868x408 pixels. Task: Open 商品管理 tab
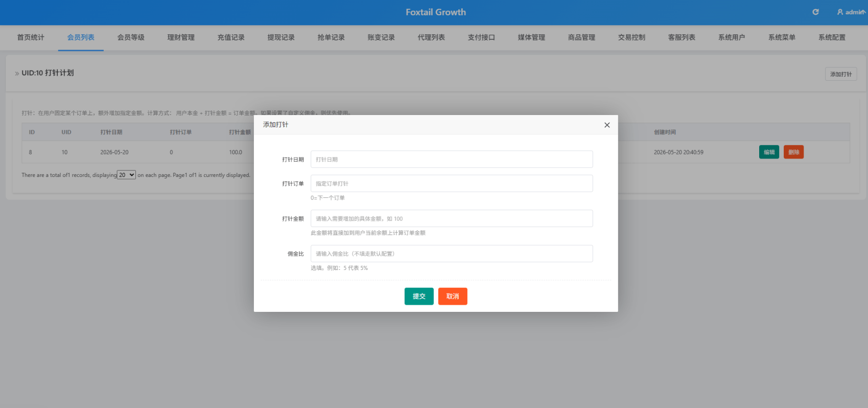click(x=581, y=37)
